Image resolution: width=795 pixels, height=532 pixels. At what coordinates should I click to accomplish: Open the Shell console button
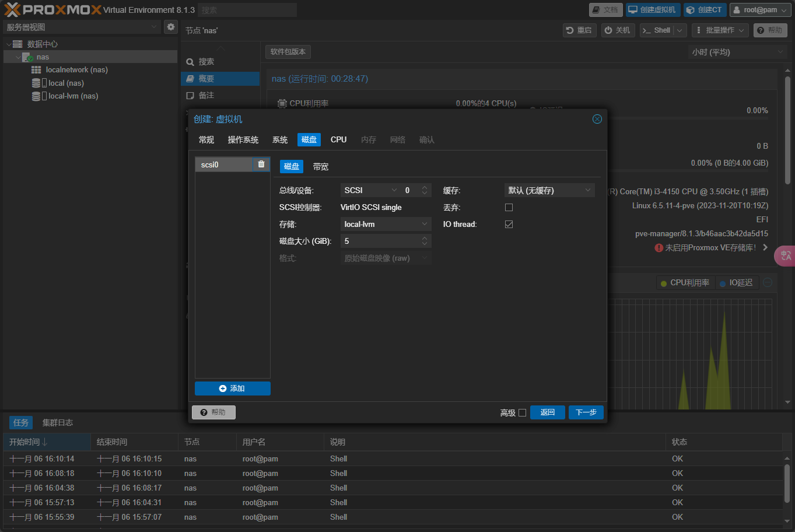pyautogui.click(x=657, y=30)
